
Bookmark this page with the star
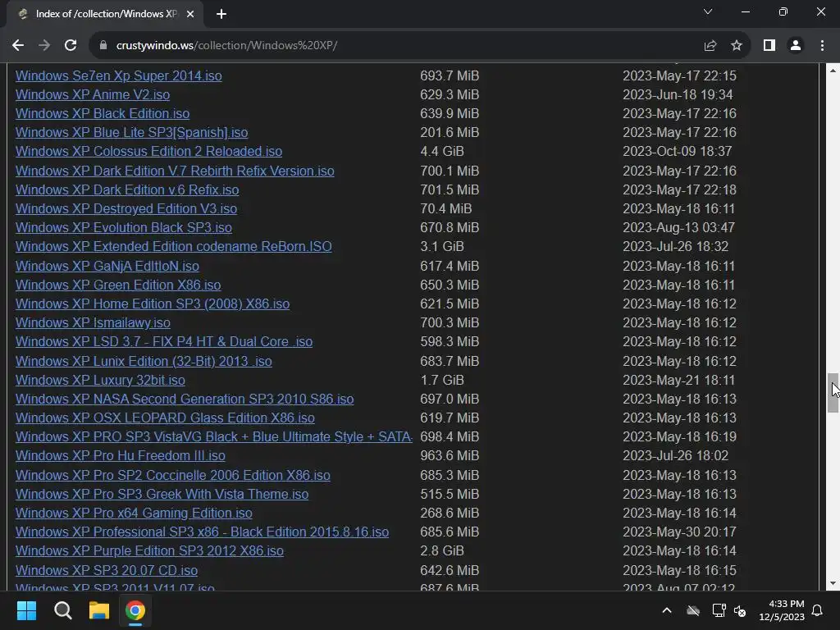coord(737,46)
